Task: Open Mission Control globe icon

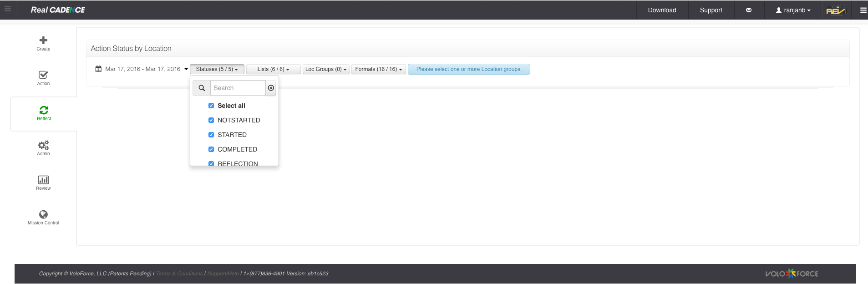Action: coord(43,214)
